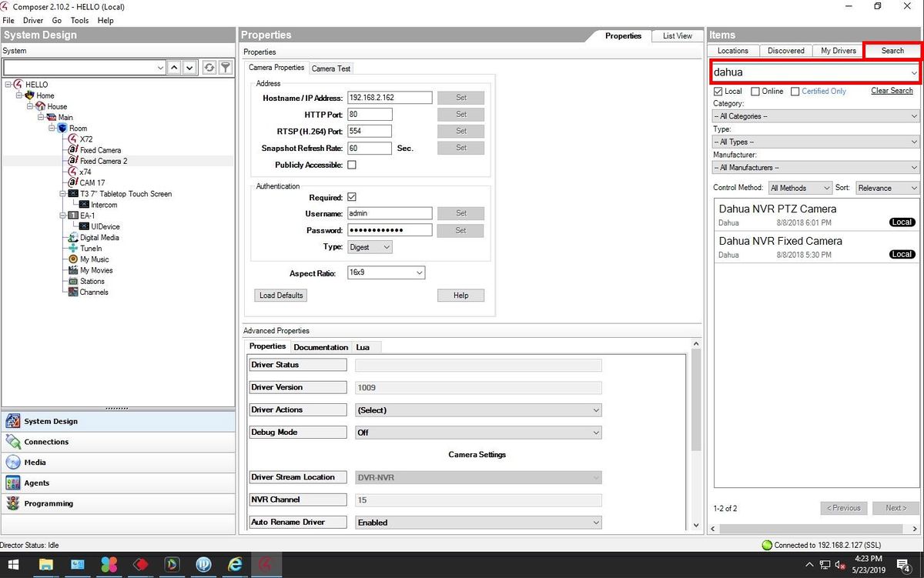Viewport: 924px width, 578px height.
Task: Click the TuneIn icon in the tree
Action: [x=73, y=249]
